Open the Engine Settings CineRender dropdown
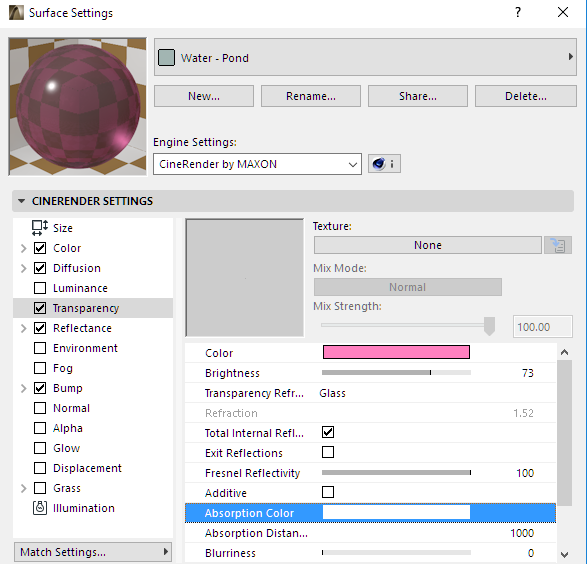 click(x=257, y=164)
